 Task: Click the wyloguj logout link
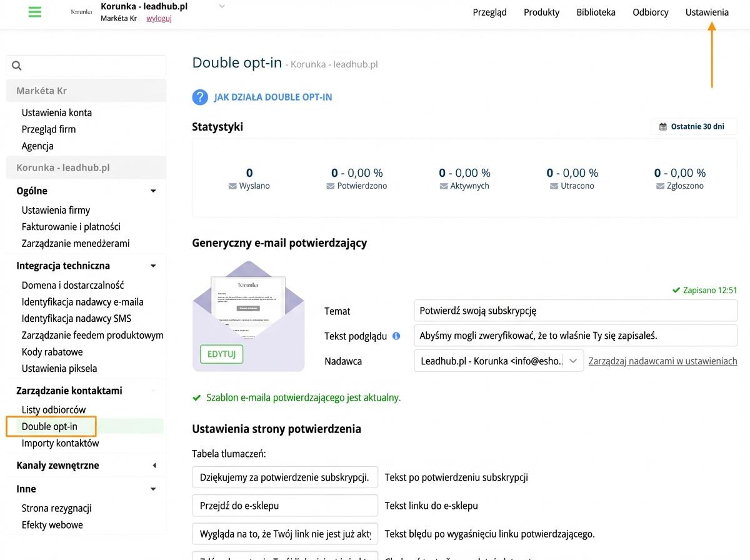(159, 18)
